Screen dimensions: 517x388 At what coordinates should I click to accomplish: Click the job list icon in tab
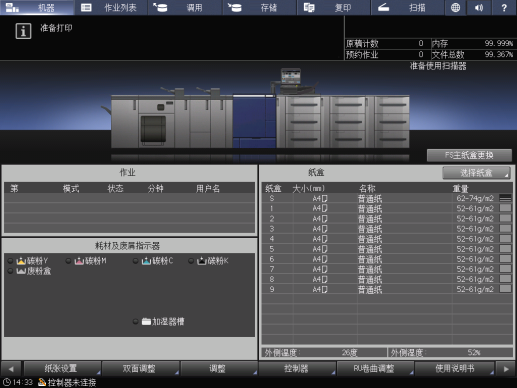pyautogui.click(x=86, y=7)
